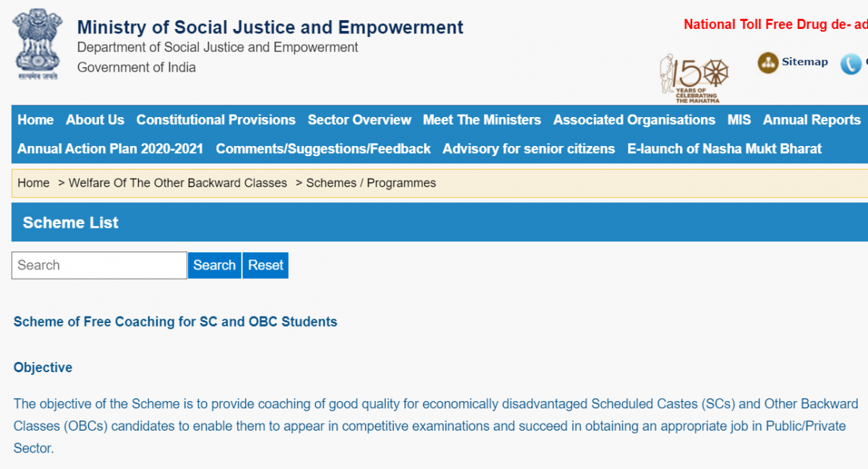Viewport: 868px width, 469px height.
Task: Open Annual Action Plan 2020-2021
Action: click(110, 149)
